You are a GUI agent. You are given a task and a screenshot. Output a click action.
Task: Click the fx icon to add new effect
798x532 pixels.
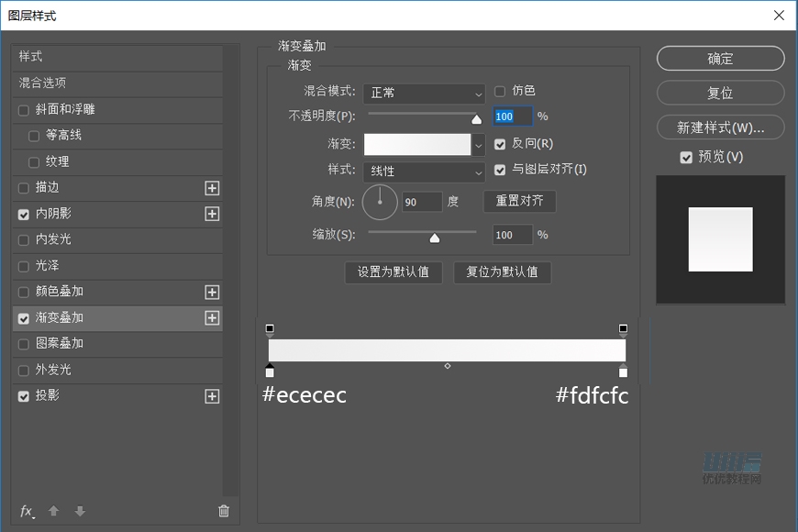pyautogui.click(x=27, y=511)
